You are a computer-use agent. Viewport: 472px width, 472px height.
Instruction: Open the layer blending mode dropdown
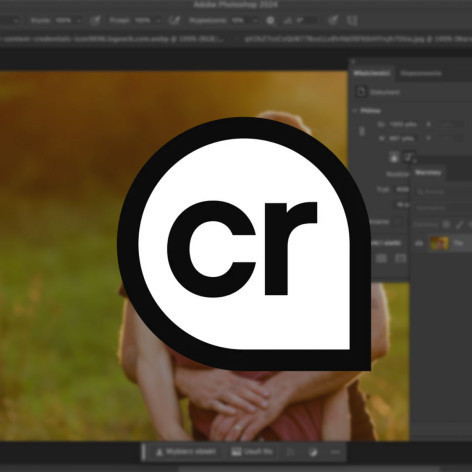[443, 208]
